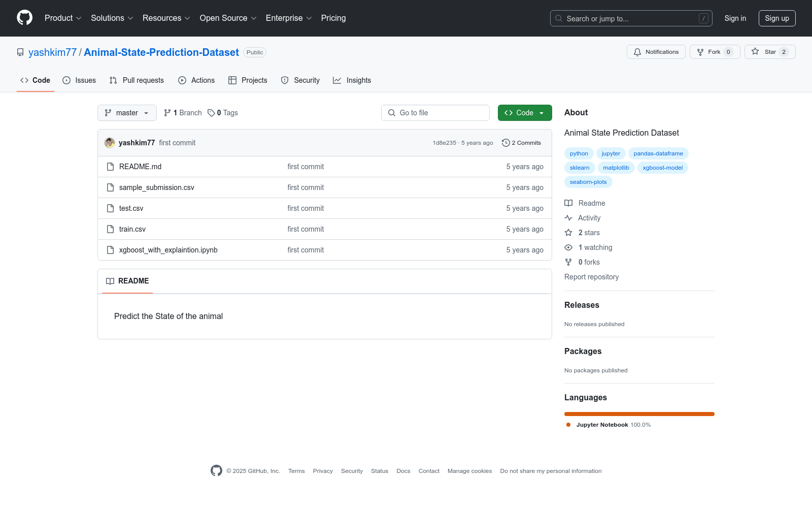
Task: Click the pandas-dataframe topic tag
Action: (658, 153)
